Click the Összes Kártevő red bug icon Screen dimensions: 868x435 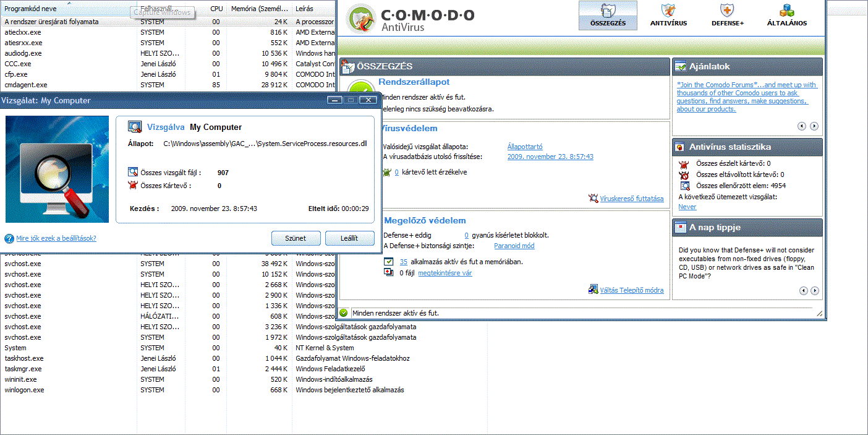point(132,185)
